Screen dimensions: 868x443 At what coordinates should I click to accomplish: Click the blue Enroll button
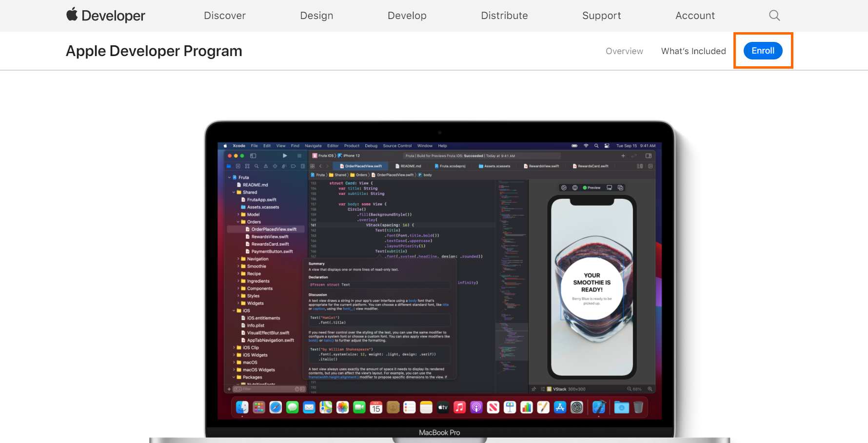763,51
